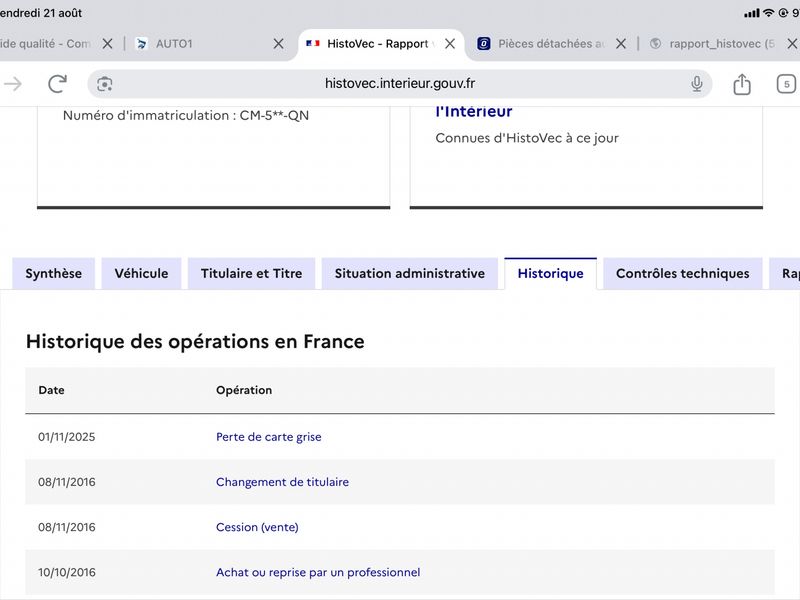Go forward with the arrow button
Viewport: 800px width, 600px height.
point(12,84)
